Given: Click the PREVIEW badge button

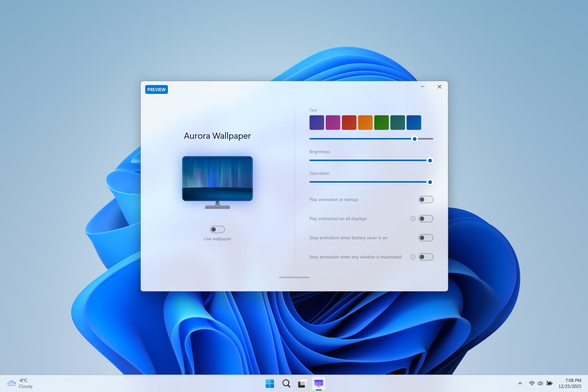Looking at the screenshot, I should pos(156,90).
